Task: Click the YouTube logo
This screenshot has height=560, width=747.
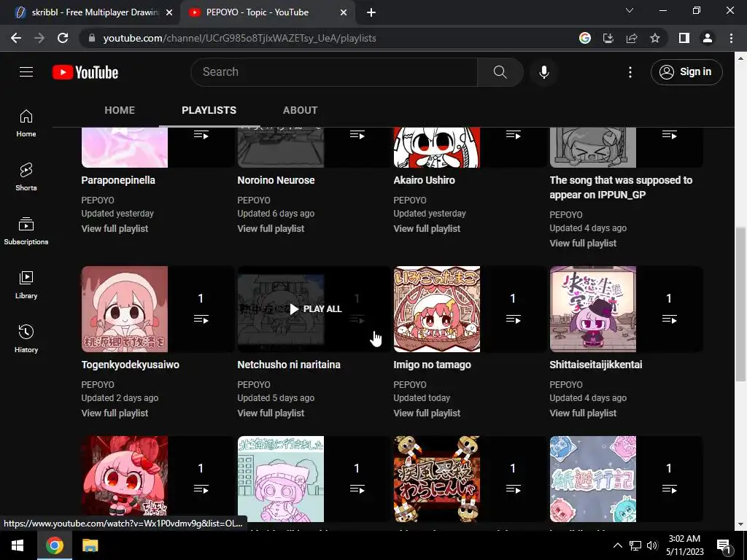Action: (85, 72)
